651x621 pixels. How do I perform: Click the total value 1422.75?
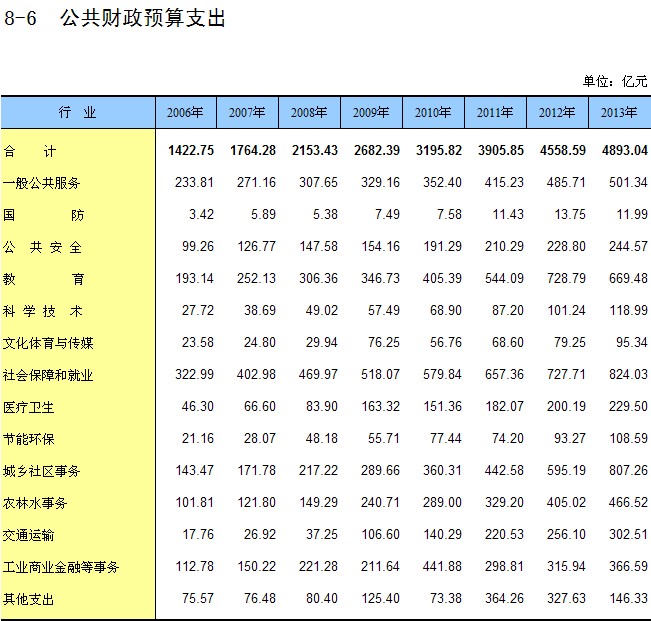click(191, 150)
